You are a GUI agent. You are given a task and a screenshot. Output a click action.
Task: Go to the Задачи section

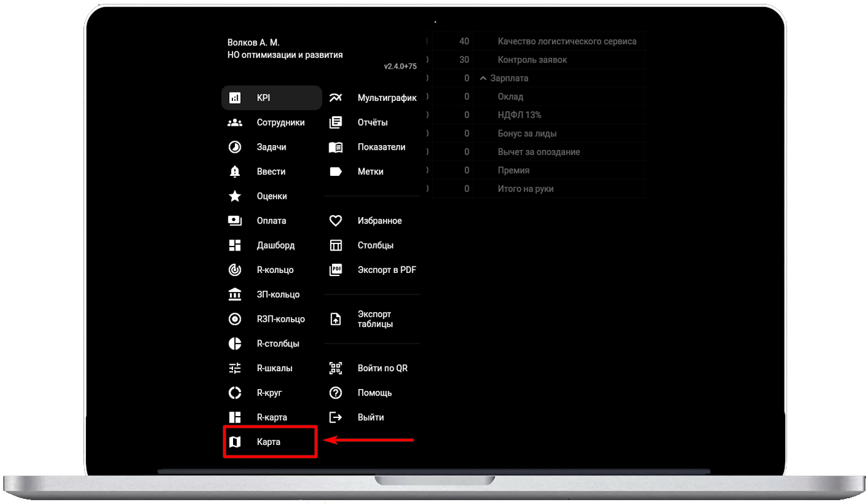pos(272,147)
